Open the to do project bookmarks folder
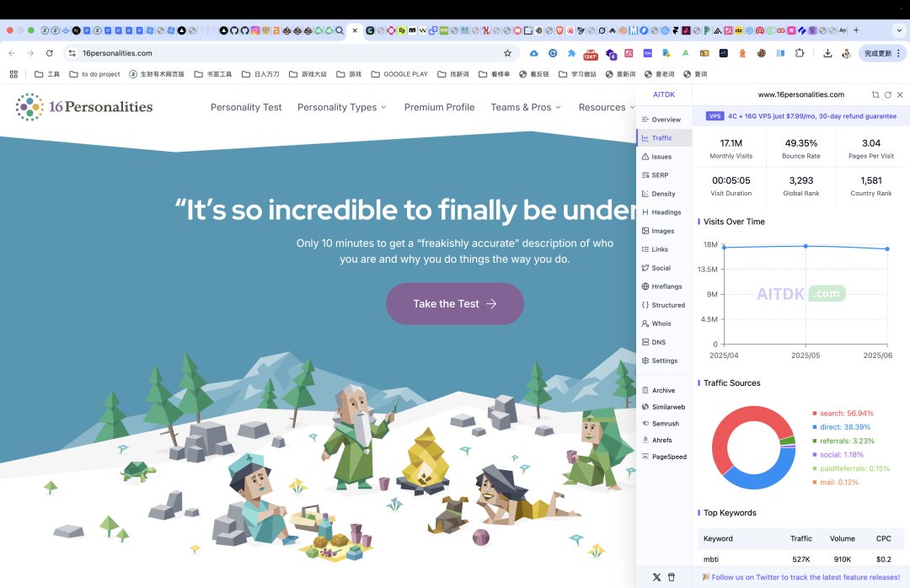Image resolution: width=910 pixels, height=588 pixels. pyautogui.click(x=94, y=74)
